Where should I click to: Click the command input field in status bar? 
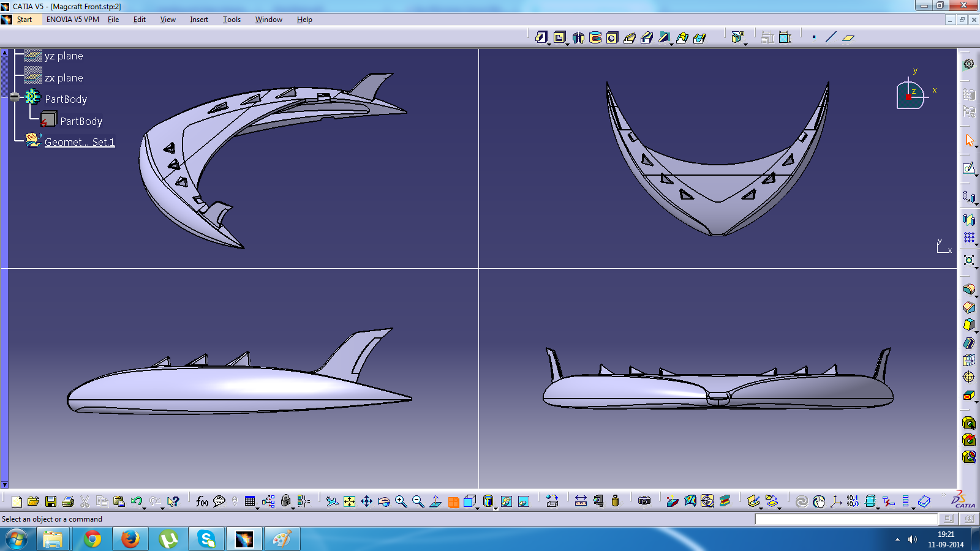(x=846, y=519)
